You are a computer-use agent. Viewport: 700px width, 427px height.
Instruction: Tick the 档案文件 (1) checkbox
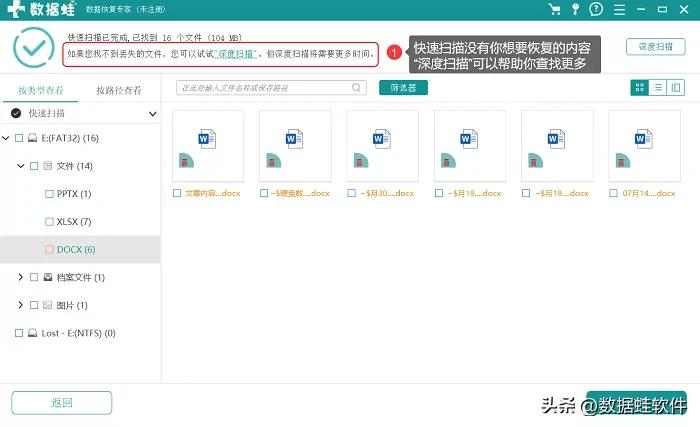(x=34, y=277)
